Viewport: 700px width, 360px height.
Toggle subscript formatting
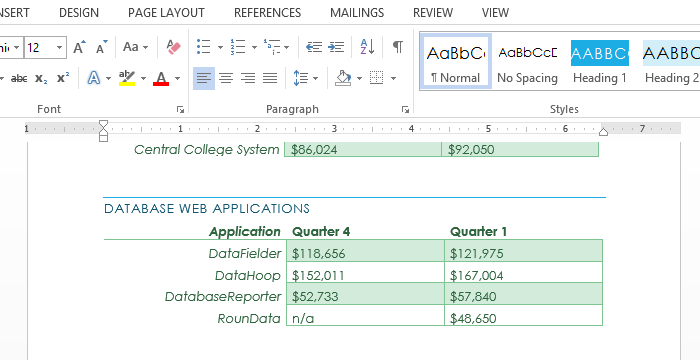41,79
